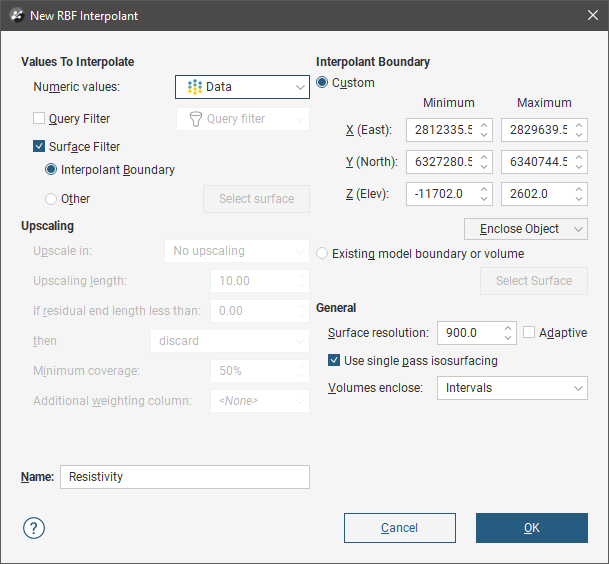
Task: Select the Other surface filter option
Action: [51, 199]
